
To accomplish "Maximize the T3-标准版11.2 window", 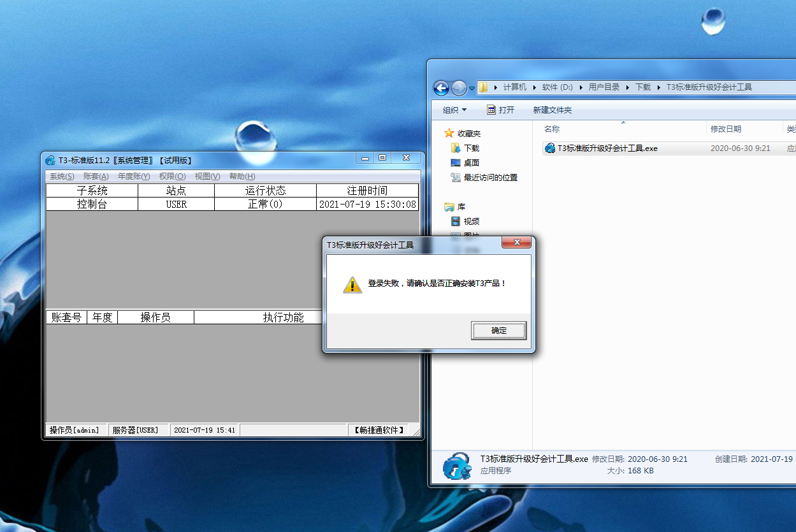I will click(x=382, y=157).
